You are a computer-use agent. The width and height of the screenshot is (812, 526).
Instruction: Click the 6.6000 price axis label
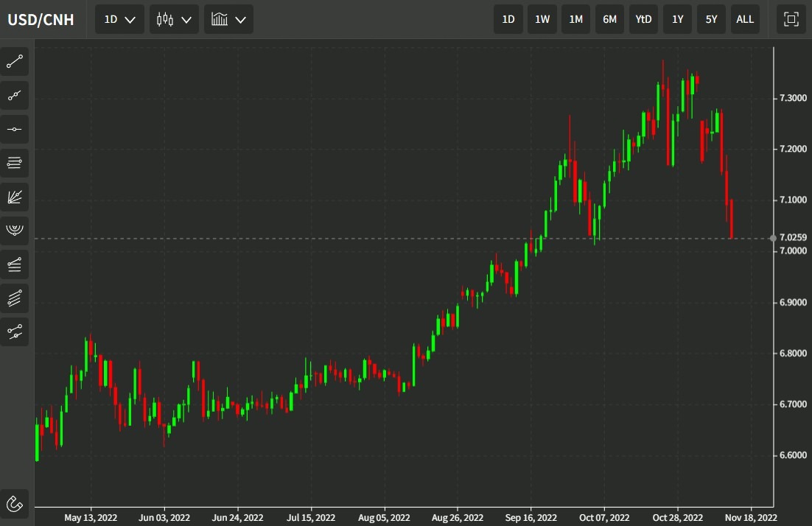793,455
